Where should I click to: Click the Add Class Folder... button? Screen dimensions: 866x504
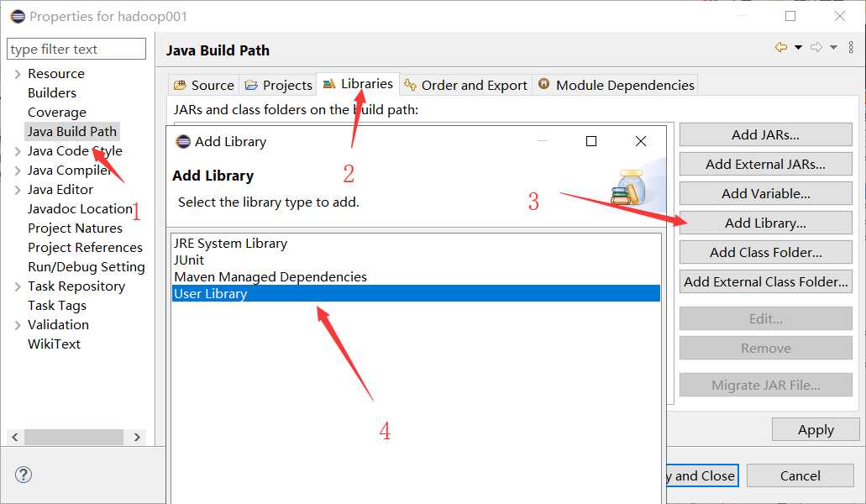(x=765, y=252)
